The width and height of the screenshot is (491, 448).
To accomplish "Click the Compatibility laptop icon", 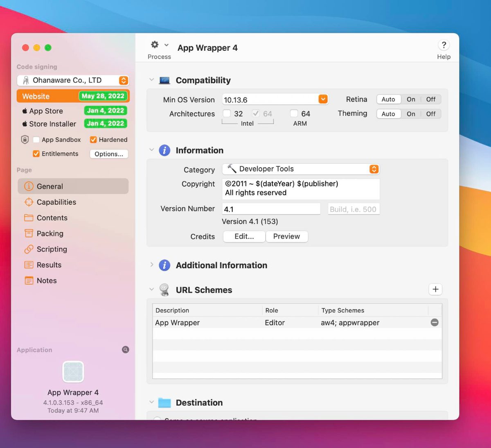I will pos(164,80).
